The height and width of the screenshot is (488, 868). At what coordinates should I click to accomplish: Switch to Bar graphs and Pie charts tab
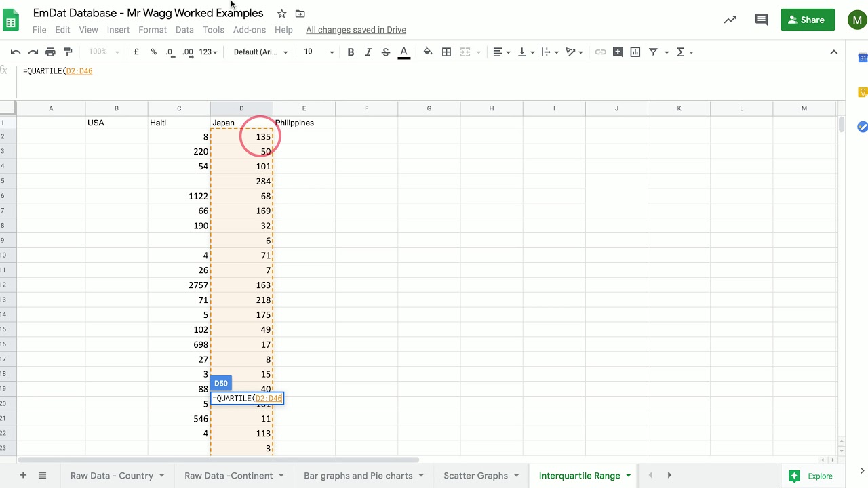tap(358, 476)
